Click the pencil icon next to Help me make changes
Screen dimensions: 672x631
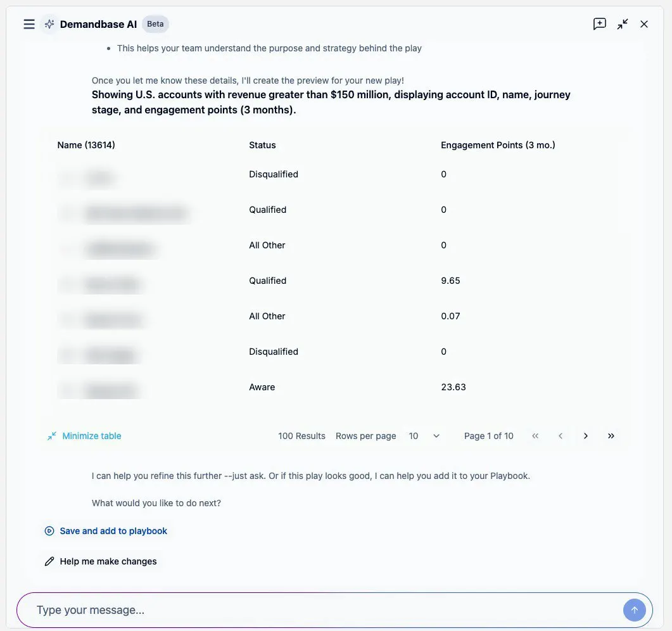tap(49, 561)
